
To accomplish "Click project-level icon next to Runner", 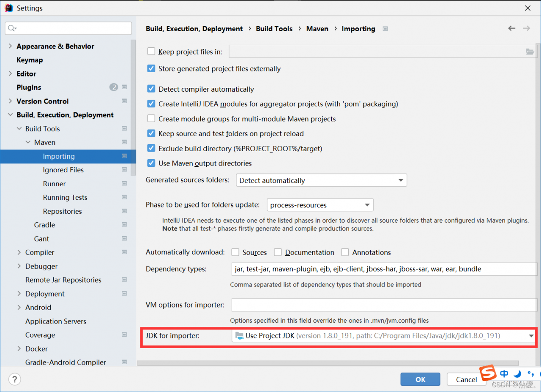I will click(x=124, y=184).
